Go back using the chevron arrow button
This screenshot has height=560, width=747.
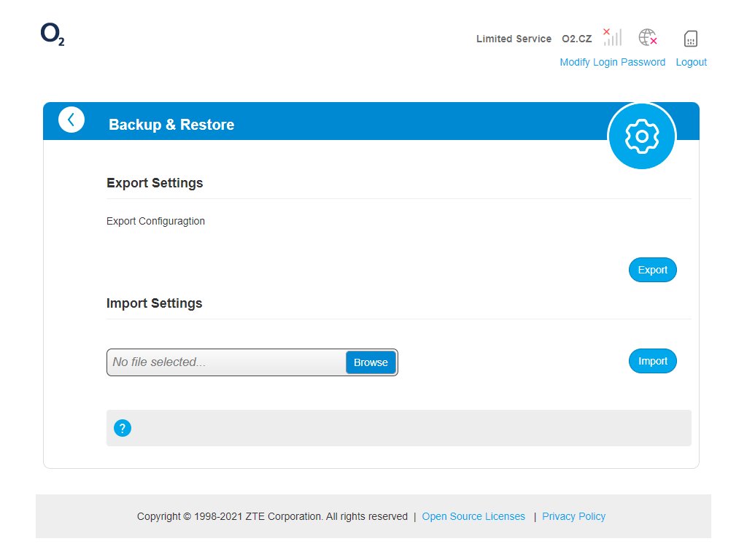pos(71,120)
